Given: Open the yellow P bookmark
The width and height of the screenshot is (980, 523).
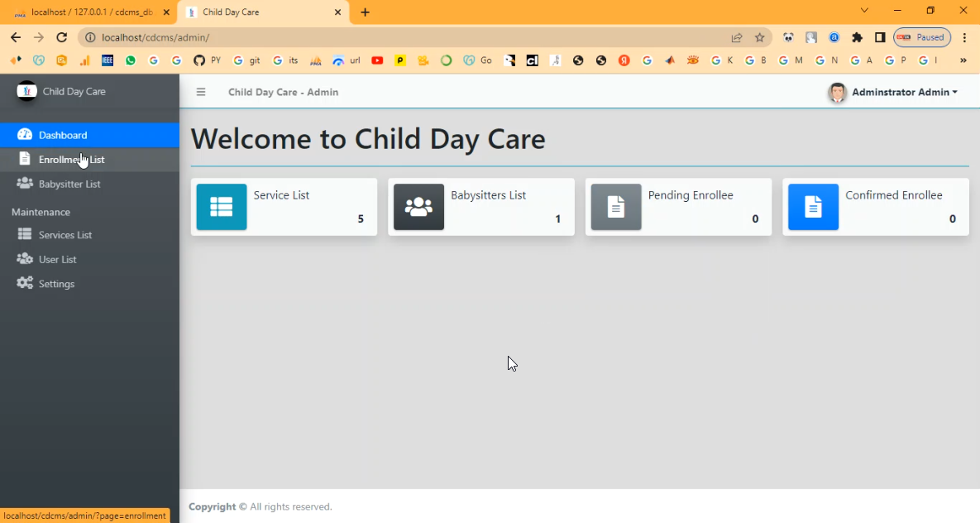Looking at the screenshot, I should point(400,60).
